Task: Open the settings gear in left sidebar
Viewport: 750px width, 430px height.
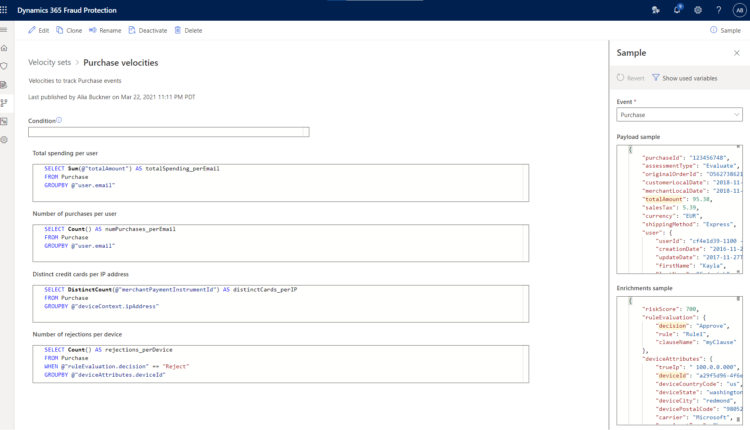Action: click(x=5, y=139)
